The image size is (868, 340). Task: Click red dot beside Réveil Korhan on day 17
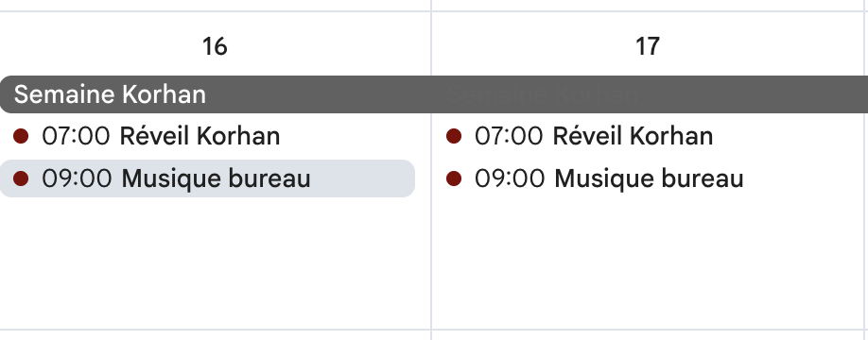coord(454,136)
